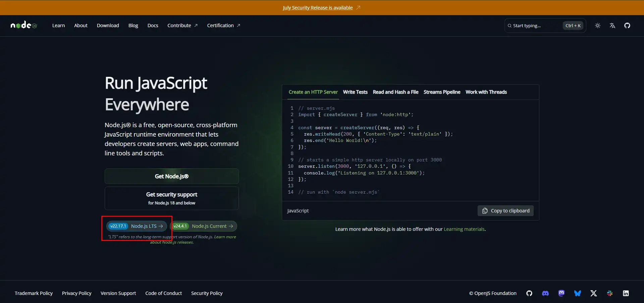Image resolution: width=644 pixels, height=303 pixels.
Task: Open the Node.js GitHub repository icon in header
Action: [x=627, y=25]
